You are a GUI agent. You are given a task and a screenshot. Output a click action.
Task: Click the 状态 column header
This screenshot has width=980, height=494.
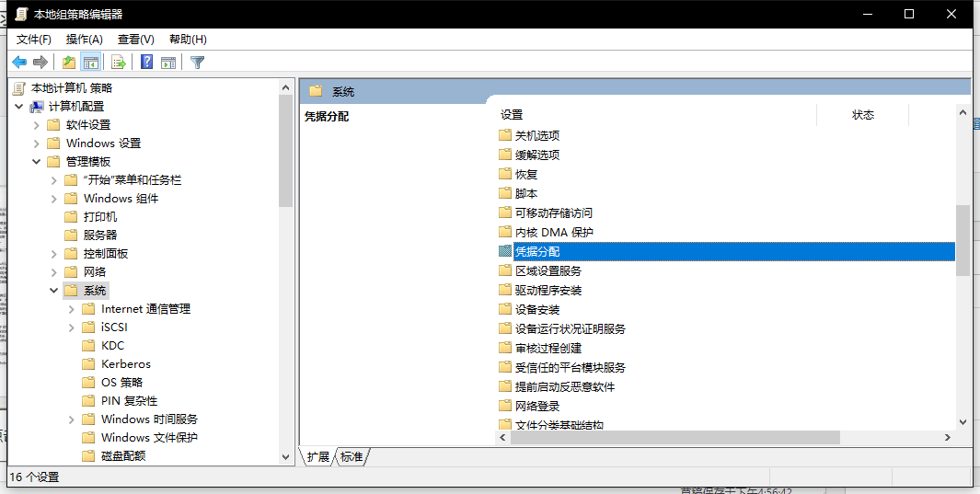click(x=862, y=115)
